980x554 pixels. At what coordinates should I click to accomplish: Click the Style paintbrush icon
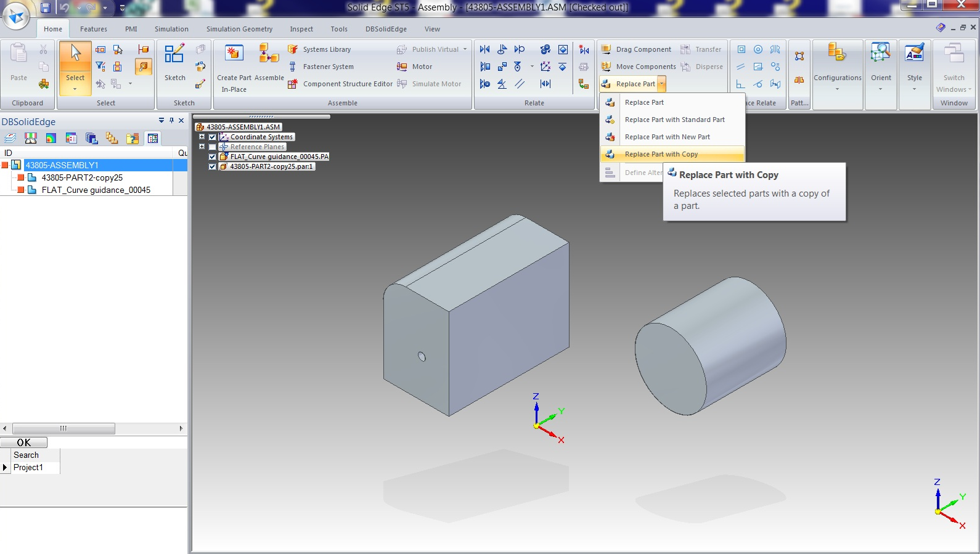tap(914, 54)
